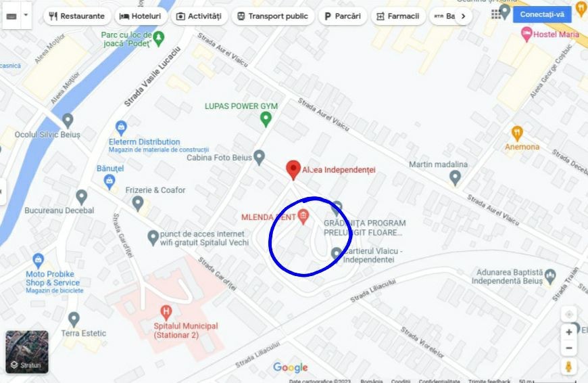Click the MLENDA DENT dentist marker
Image resolution: width=588 pixels, height=383 pixels.
pos(303,217)
